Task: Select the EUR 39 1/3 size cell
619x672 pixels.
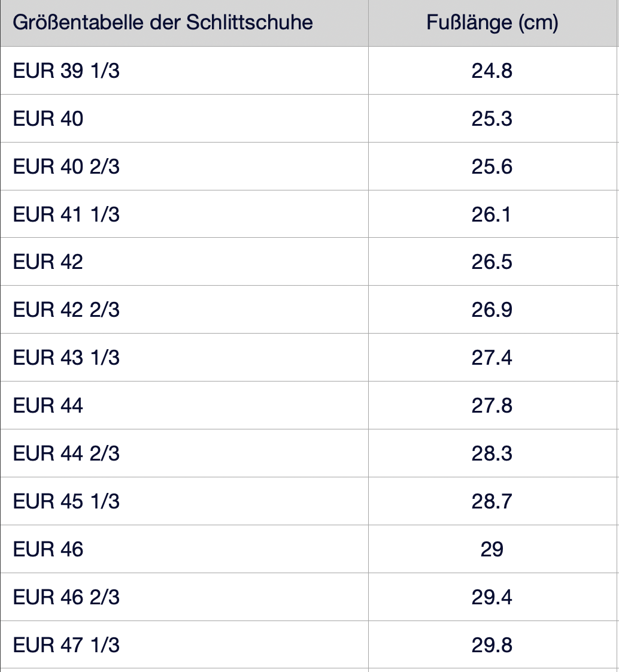Action: (x=66, y=71)
